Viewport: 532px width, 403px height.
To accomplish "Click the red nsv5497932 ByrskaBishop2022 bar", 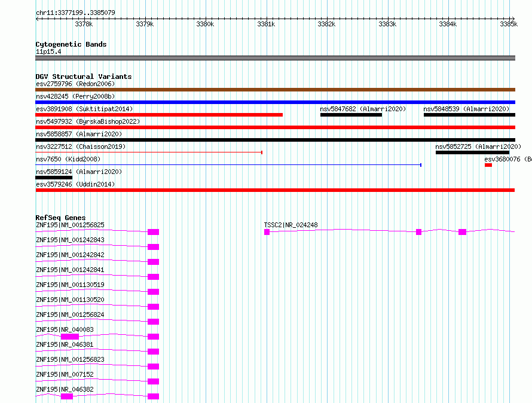I will click(x=275, y=127).
